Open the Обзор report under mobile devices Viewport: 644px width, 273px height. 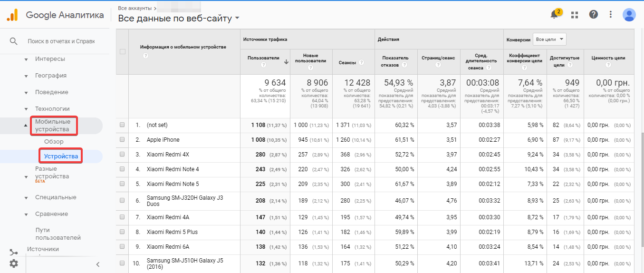pyautogui.click(x=54, y=142)
